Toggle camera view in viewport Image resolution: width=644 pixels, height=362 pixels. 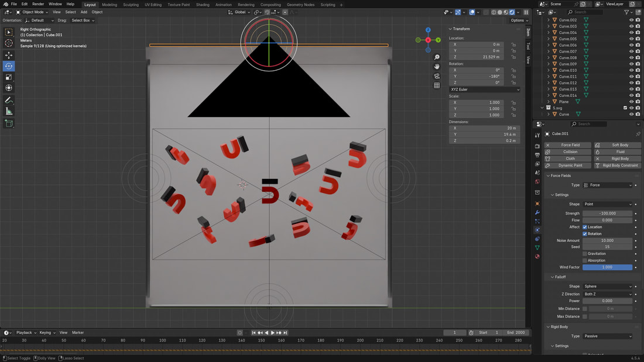coord(437,76)
